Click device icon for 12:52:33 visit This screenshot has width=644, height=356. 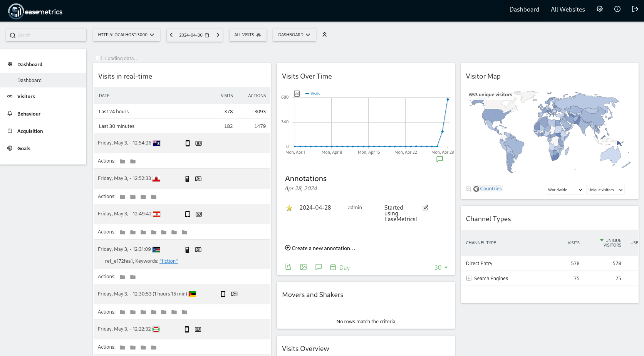[187, 179]
